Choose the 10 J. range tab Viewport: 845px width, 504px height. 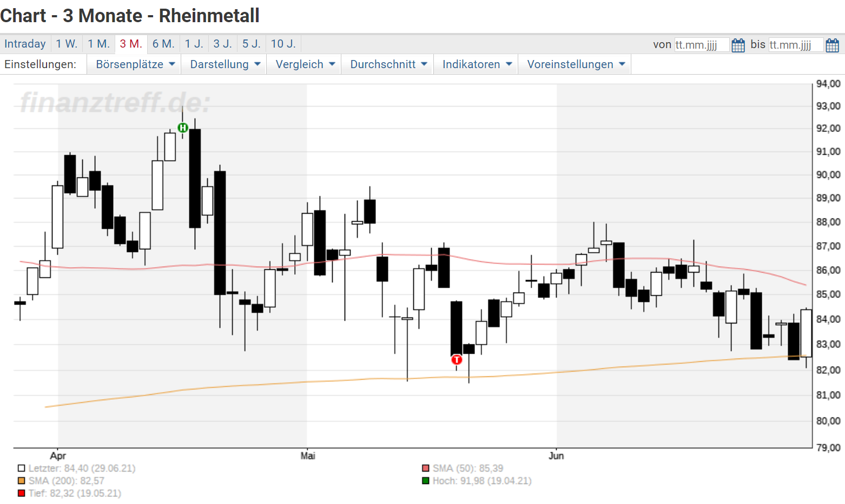[283, 44]
